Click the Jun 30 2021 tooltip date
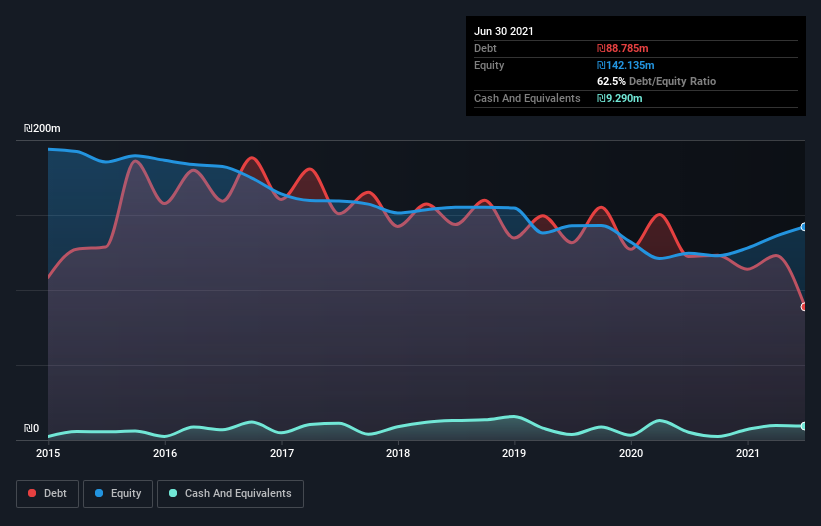Image resolution: width=821 pixels, height=526 pixels. 504,31
